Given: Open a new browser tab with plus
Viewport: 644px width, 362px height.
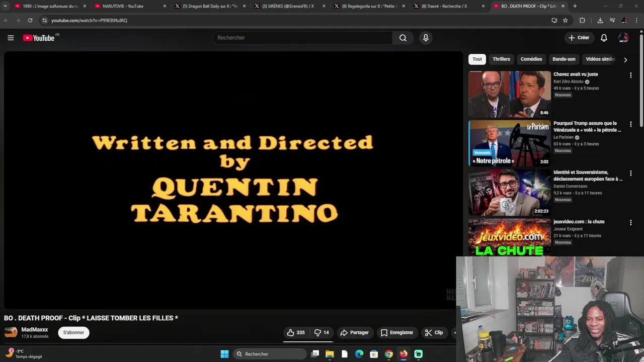Looking at the screenshot, I should click(x=575, y=6).
